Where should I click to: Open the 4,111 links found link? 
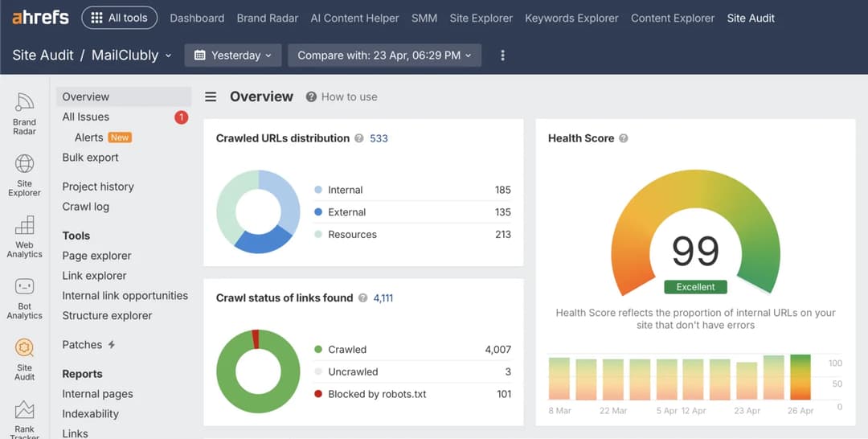coord(383,297)
